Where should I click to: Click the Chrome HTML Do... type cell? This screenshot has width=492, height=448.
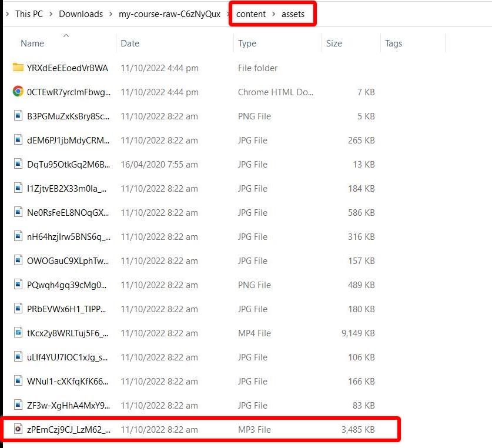[276, 92]
